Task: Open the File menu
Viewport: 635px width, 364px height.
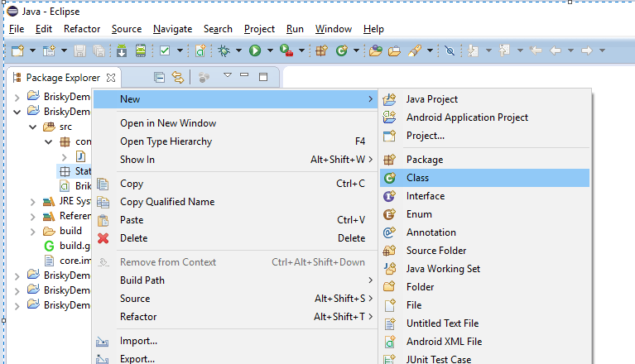Action: [x=17, y=29]
